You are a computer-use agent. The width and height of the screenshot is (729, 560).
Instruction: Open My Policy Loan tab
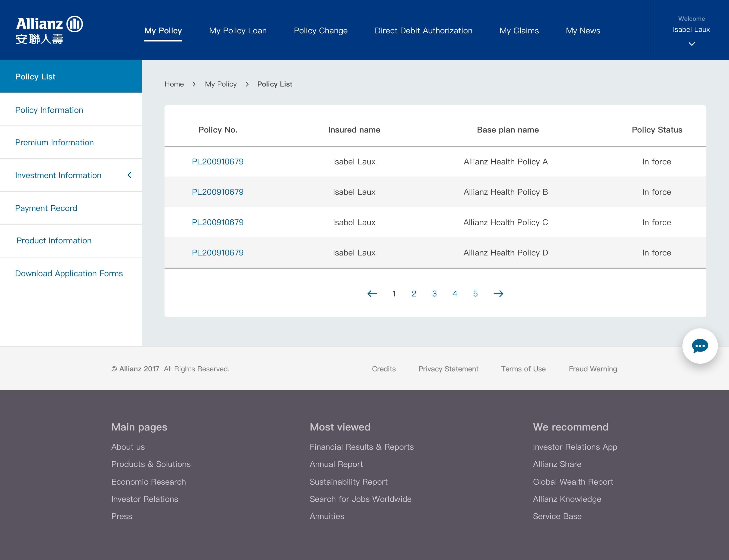[x=238, y=31]
